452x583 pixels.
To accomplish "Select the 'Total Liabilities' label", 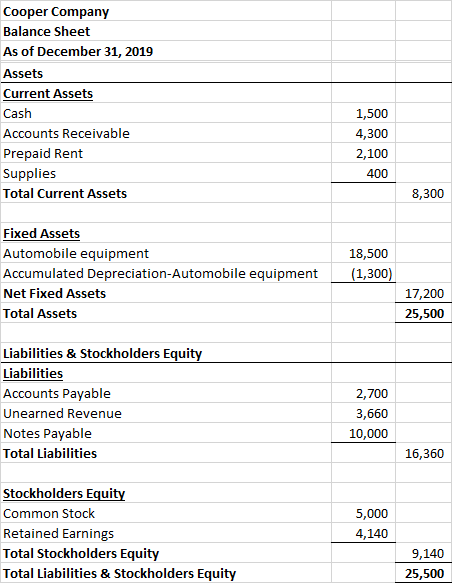I will tap(50, 454).
